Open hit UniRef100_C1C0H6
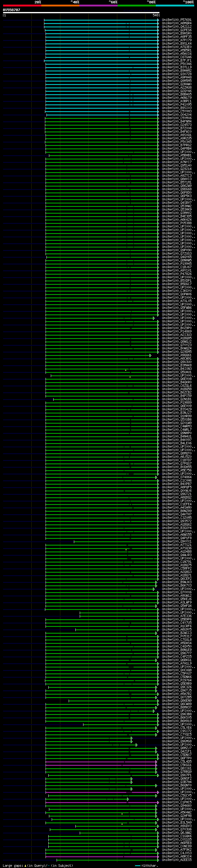 click(176, 481)
